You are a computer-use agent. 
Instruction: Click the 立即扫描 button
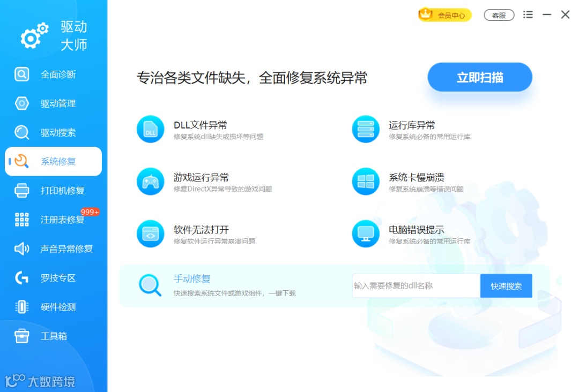pyautogui.click(x=480, y=77)
